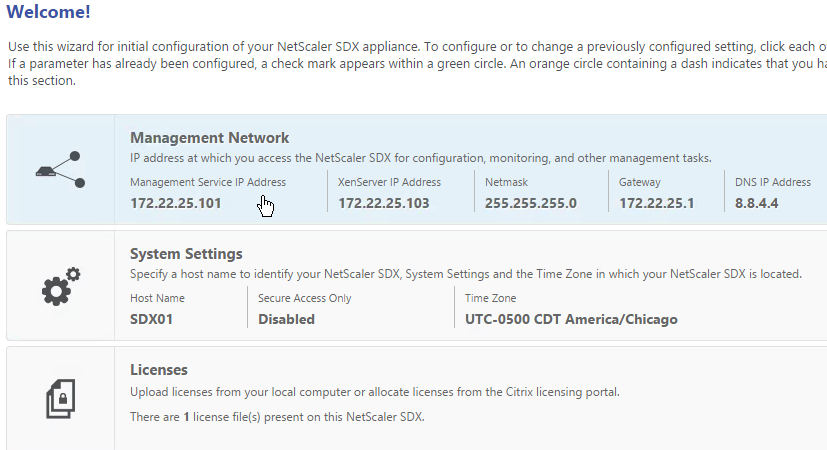Click the Gateway value 172.22.25.1
Viewport: 827px width, 450px height.
pyautogui.click(x=657, y=203)
